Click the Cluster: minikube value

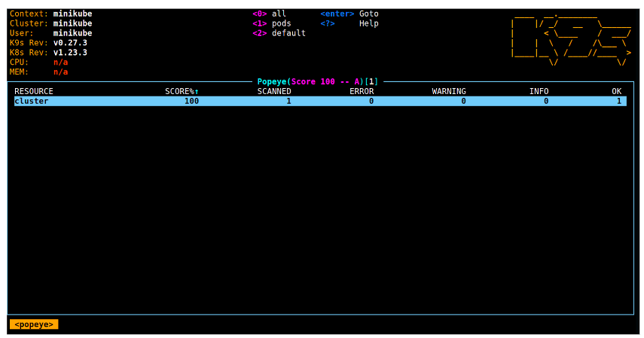pos(72,23)
